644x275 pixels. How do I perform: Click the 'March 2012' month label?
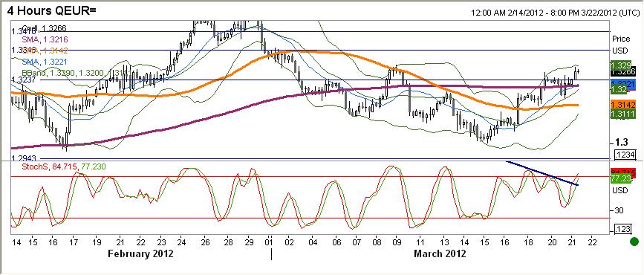(440, 253)
